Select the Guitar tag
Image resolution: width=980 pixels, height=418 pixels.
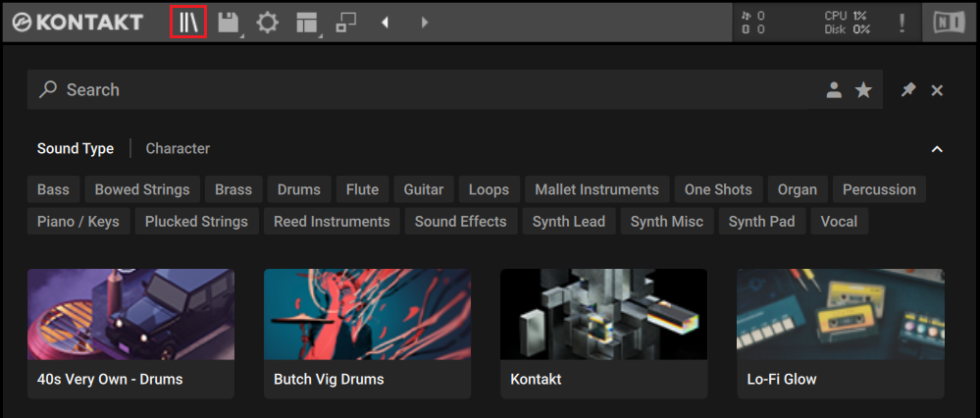tap(423, 189)
